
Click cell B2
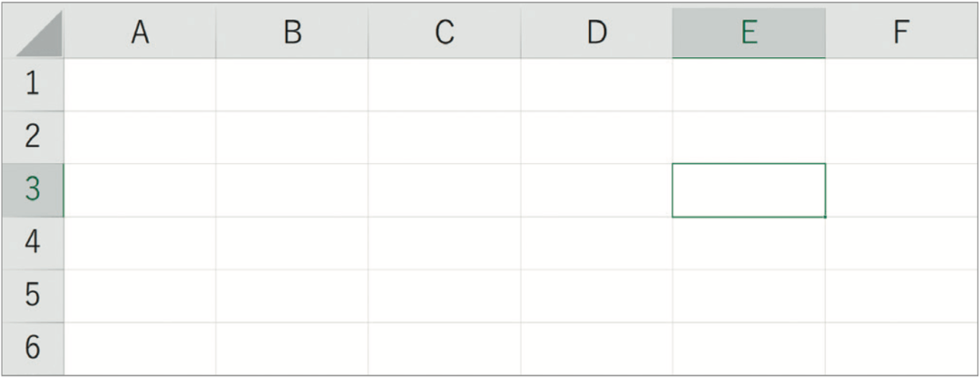click(292, 138)
